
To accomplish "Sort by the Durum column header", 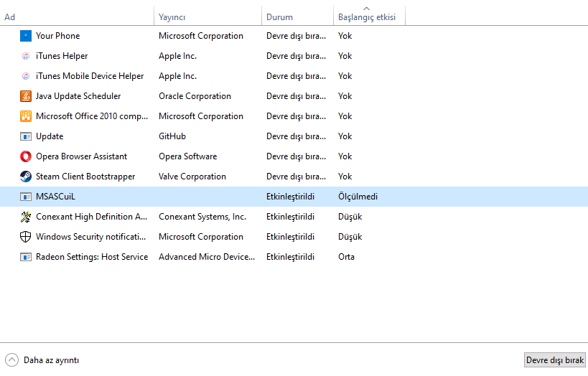I will 279,17.
